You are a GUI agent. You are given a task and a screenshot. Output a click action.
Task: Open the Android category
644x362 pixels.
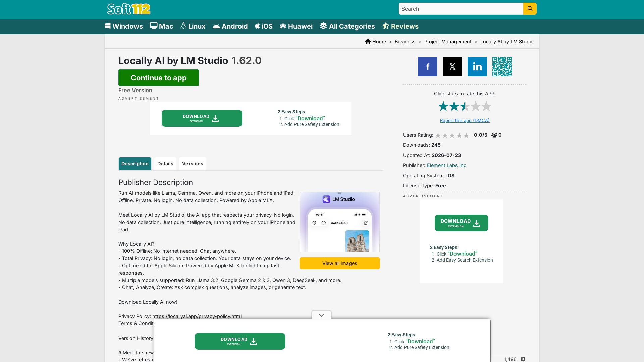click(x=230, y=26)
